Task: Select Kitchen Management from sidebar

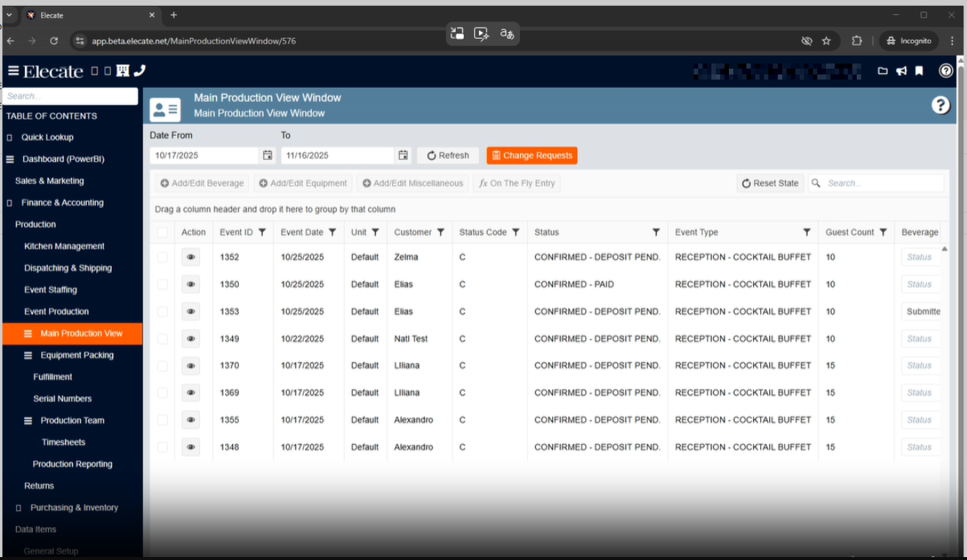Action: pyautogui.click(x=64, y=247)
